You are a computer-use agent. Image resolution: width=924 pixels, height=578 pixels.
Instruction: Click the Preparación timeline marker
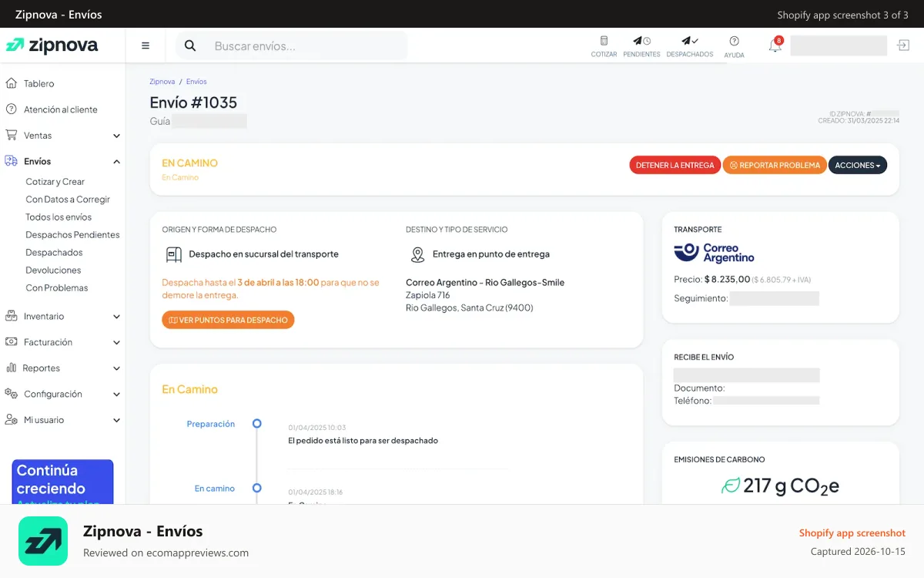(257, 424)
